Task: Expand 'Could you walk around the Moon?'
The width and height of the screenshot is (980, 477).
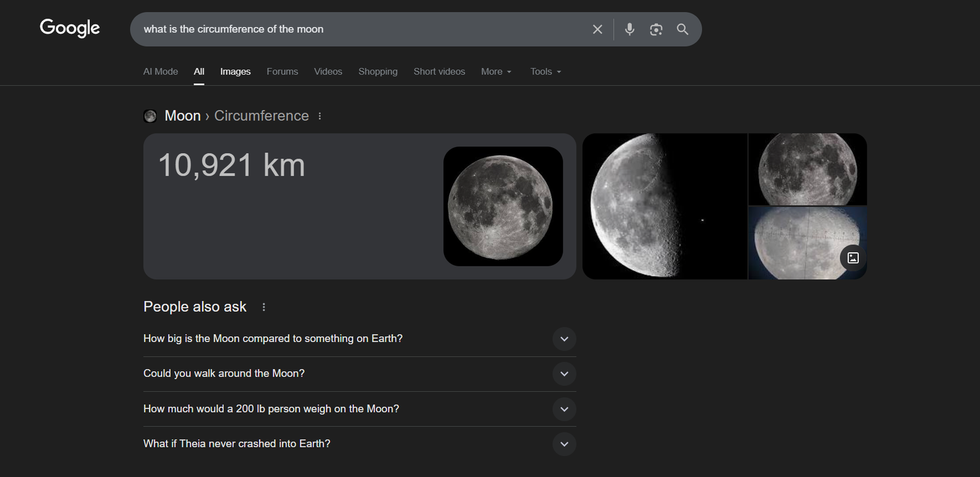Action: [x=564, y=374]
